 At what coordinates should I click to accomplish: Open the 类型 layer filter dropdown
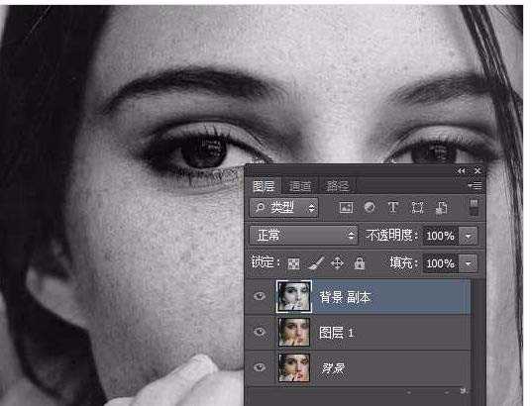(x=283, y=208)
